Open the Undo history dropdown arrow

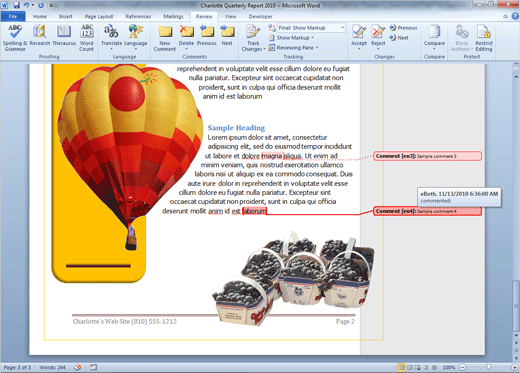33,5
